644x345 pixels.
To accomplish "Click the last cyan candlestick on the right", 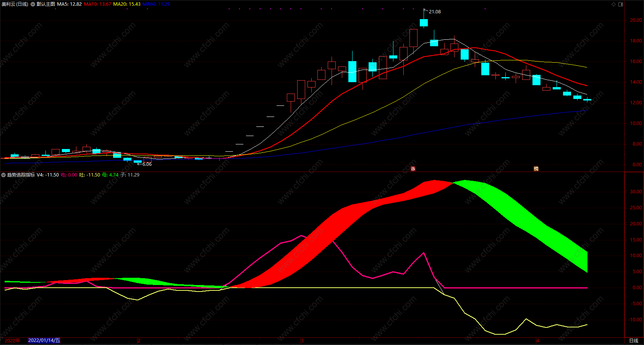I will pos(587,100).
